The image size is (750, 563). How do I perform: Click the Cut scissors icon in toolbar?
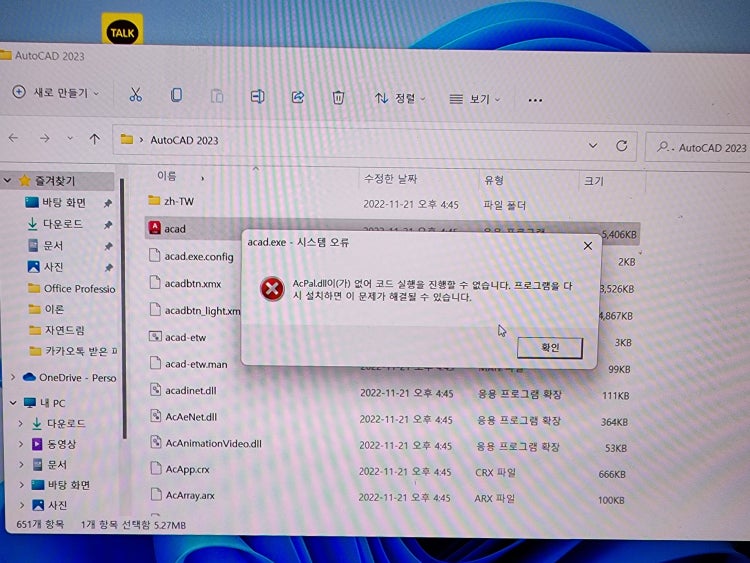tap(135, 95)
